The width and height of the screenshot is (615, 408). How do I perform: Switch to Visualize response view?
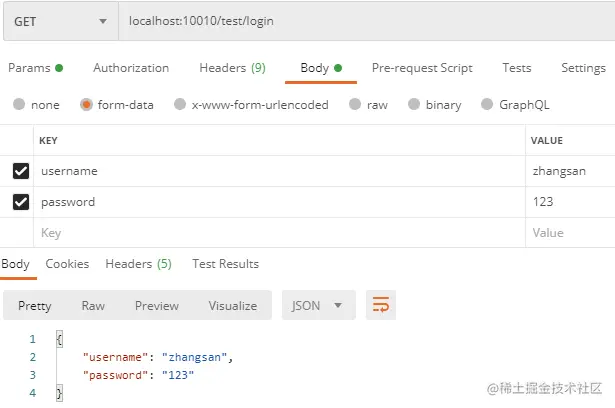[233, 306]
